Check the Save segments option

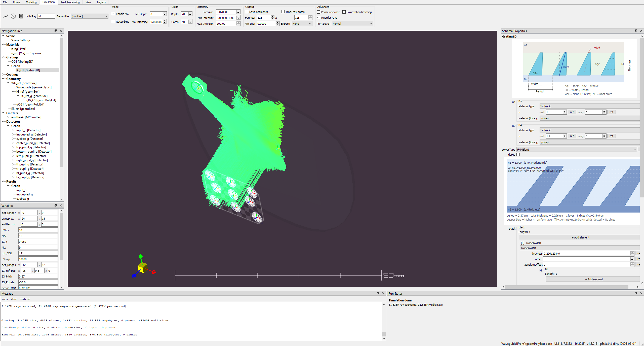pos(247,12)
